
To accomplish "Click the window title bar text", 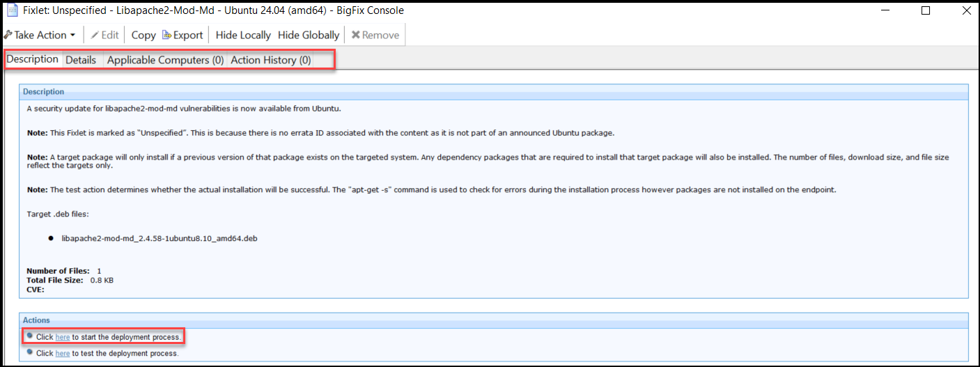I will pos(213,10).
